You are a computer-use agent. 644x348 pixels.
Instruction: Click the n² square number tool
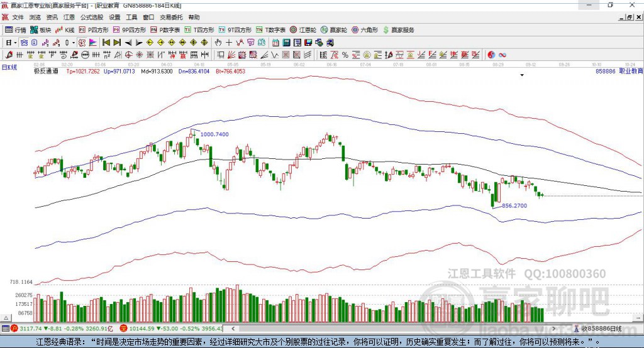(107, 55)
